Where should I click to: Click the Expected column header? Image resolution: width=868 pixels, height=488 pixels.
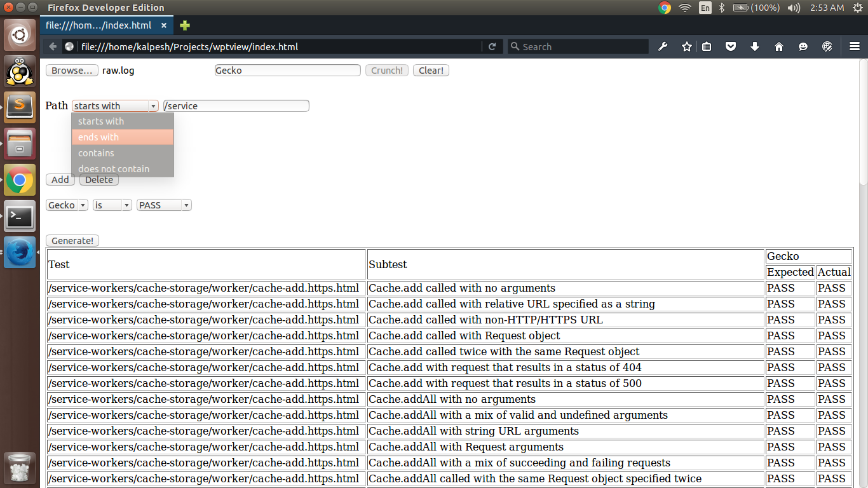pos(790,272)
